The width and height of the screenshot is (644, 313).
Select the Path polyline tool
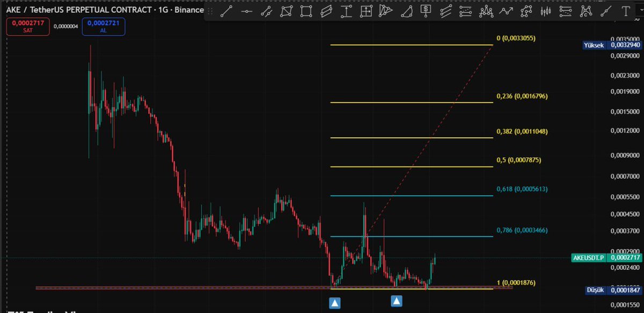click(x=526, y=11)
